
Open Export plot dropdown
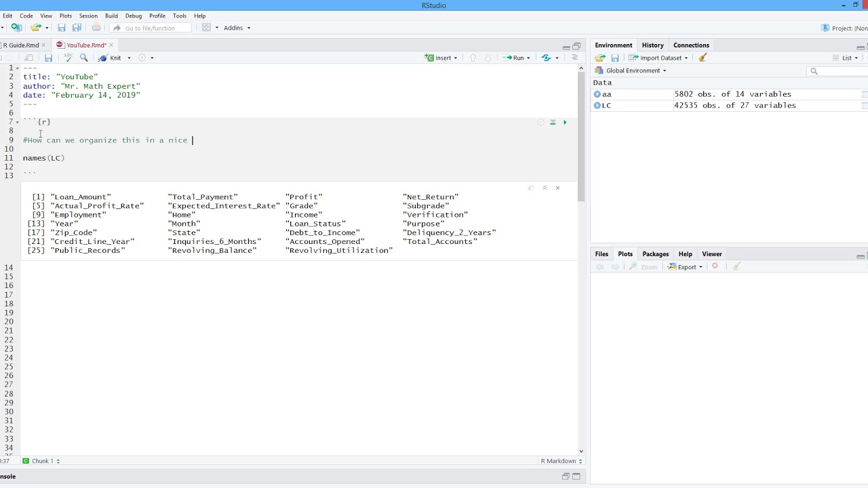685,267
